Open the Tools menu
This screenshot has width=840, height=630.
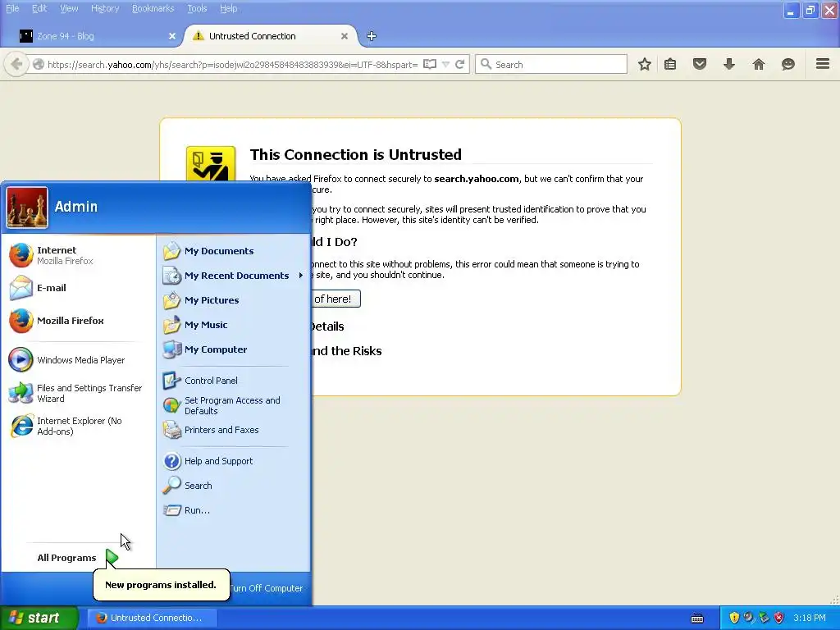point(197,8)
